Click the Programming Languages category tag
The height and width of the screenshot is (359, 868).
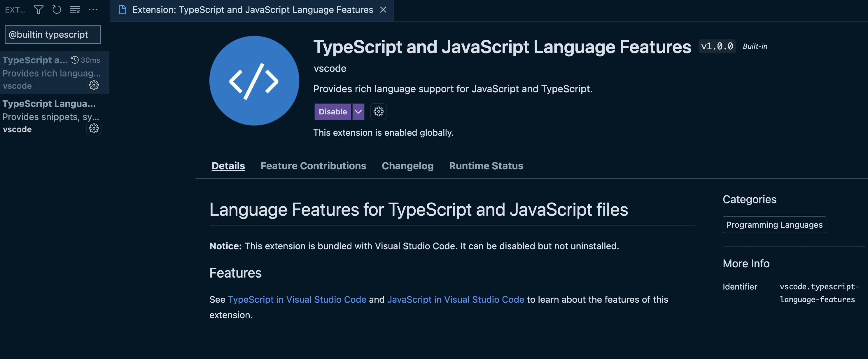[774, 224]
